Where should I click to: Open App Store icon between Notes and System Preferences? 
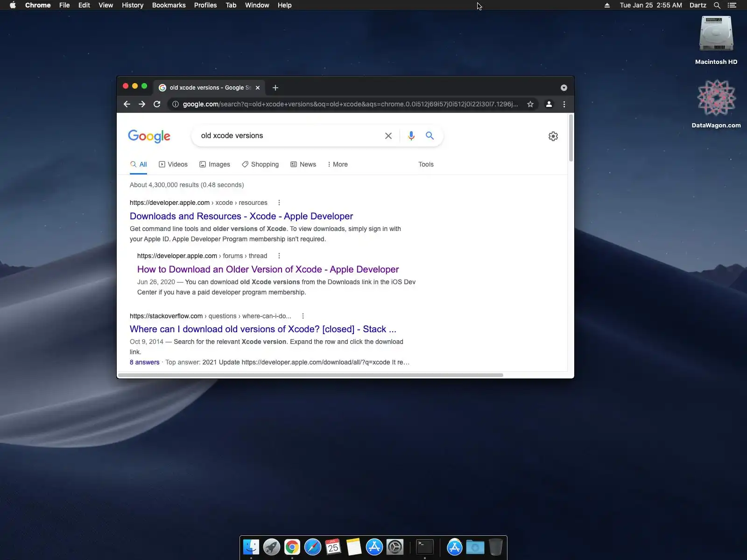point(374,547)
